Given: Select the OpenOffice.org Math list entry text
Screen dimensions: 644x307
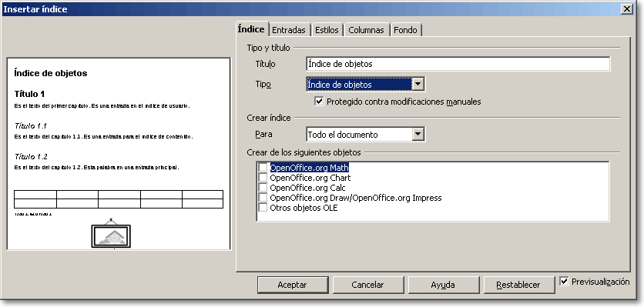Looking at the screenshot, I should 309,168.
